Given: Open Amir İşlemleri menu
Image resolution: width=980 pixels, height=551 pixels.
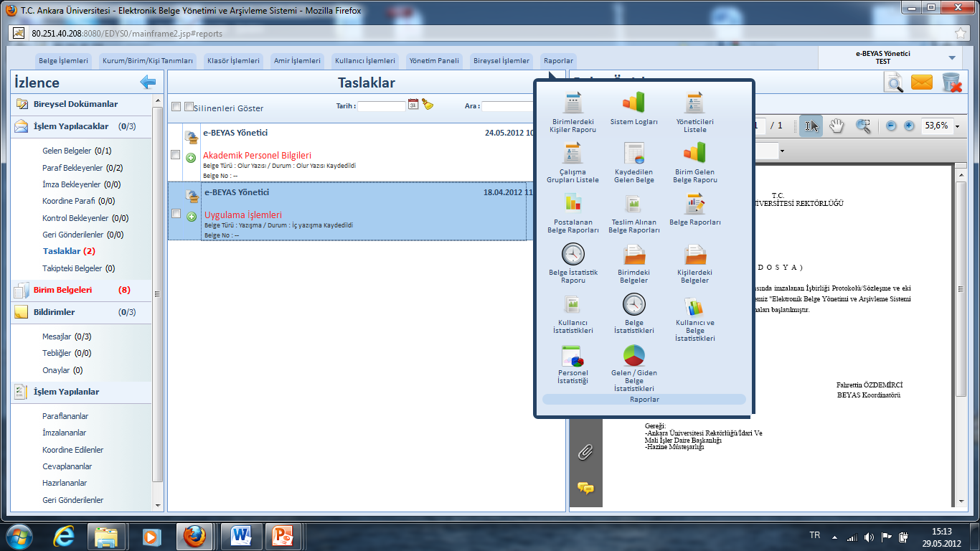Looking at the screenshot, I should coord(296,61).
